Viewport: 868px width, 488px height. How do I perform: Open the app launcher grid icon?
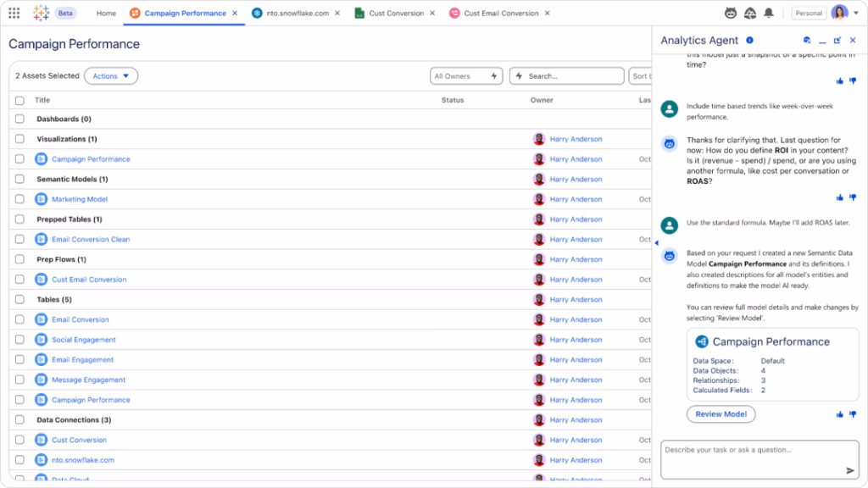tap(14, 14)
